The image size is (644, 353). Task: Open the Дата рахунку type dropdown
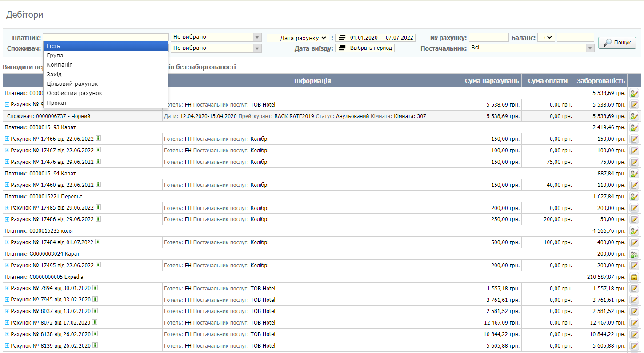point(298,38)
